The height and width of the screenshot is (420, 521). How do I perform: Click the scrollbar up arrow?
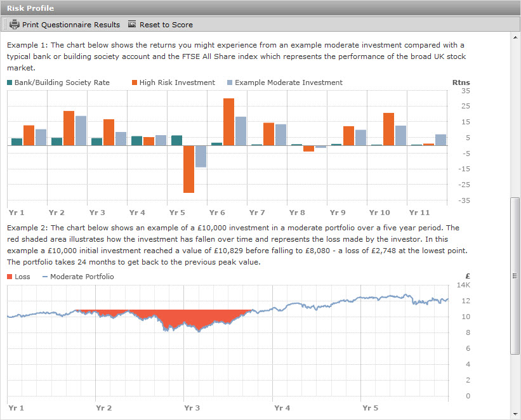[x=515, y=38]
